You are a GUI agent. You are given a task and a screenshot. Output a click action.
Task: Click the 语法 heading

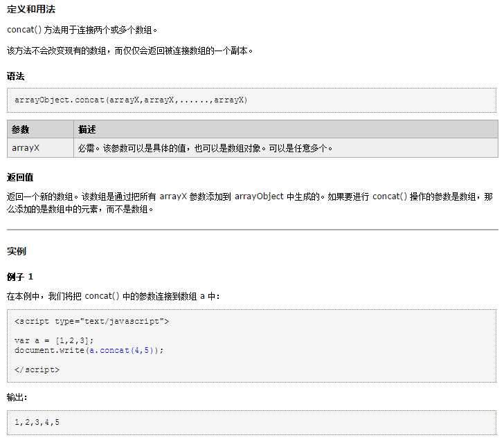point(15,76)
